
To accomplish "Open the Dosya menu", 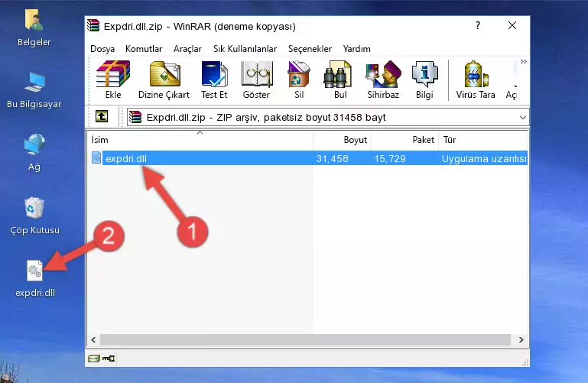I will (102, 49).
